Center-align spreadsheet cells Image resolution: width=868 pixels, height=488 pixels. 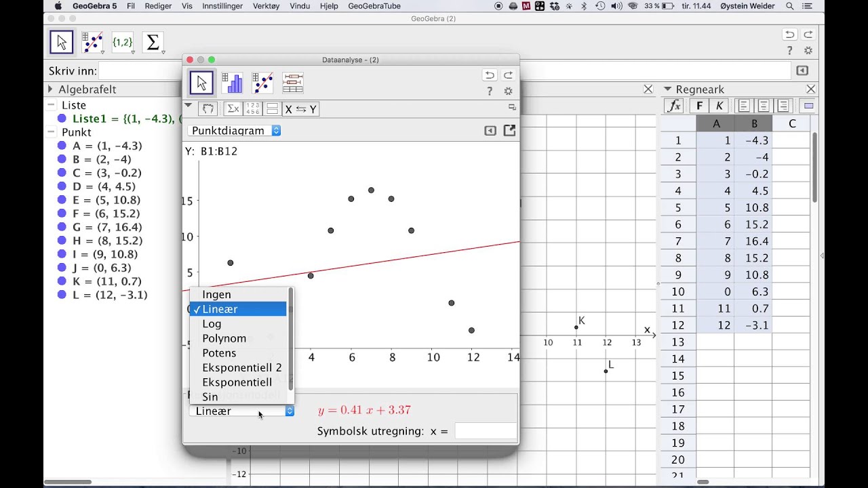764,106
